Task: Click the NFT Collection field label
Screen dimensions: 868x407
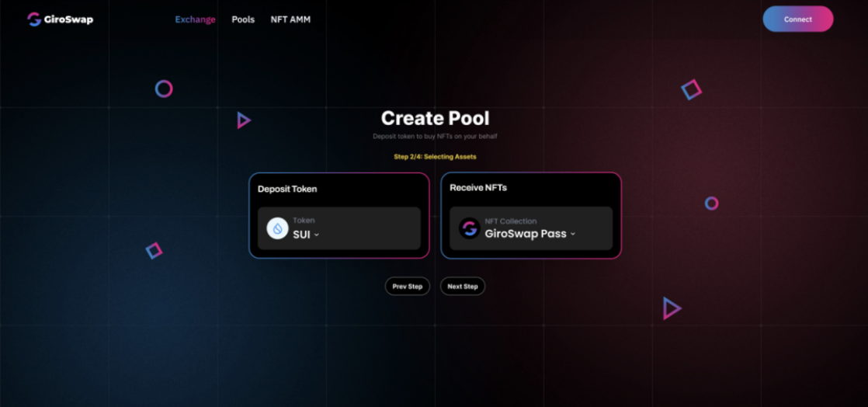Action: [x=510, y=221]
